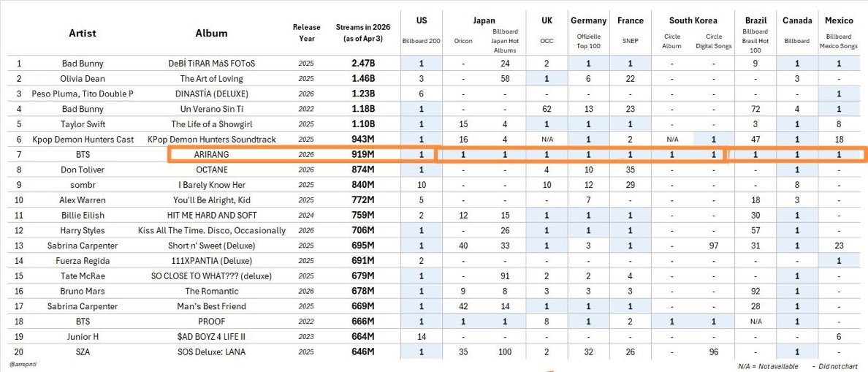Click the OCTANE album cell

coord(211,170)
